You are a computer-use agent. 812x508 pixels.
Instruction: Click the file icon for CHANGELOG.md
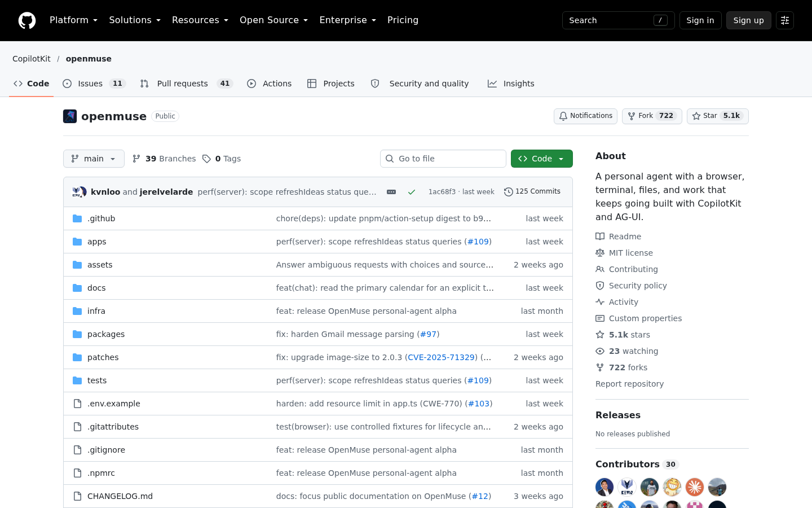77,496
